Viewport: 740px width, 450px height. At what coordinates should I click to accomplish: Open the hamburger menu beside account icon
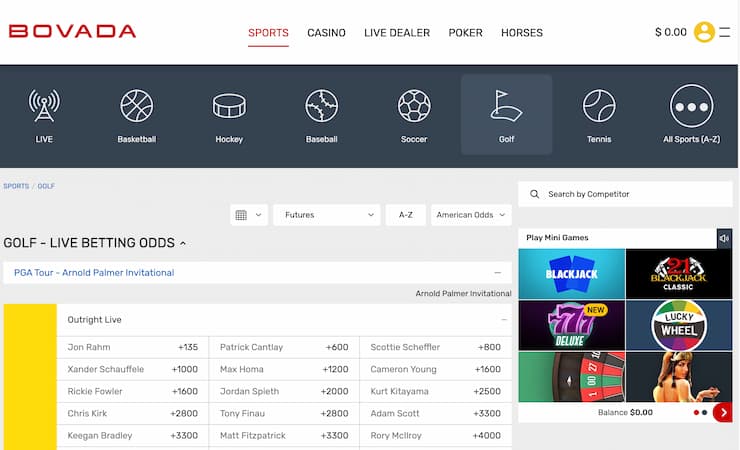pos(725,32)
